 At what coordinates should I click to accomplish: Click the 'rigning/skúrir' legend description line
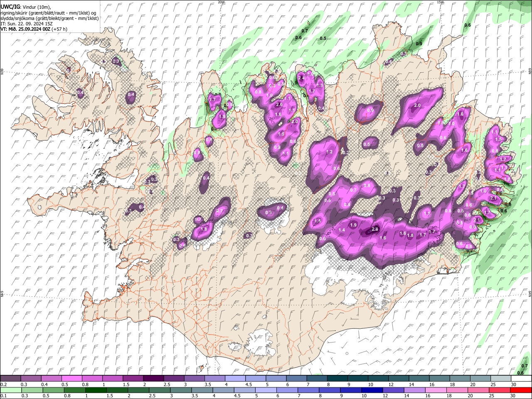48,13
